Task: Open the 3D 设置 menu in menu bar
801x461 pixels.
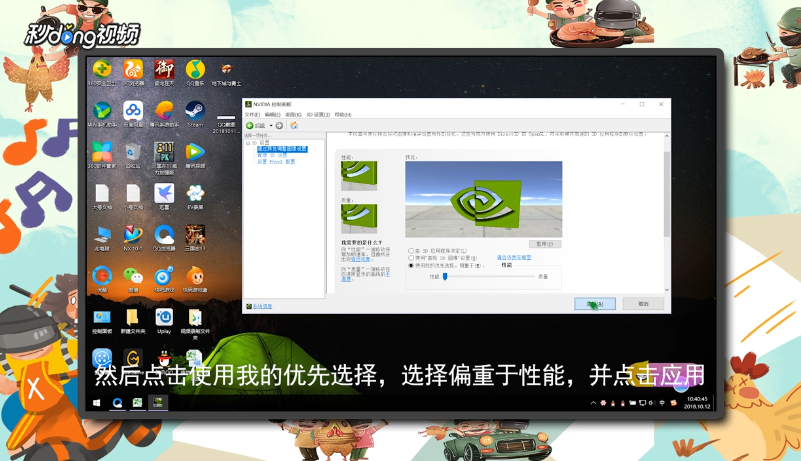Action: pyautogui.click(x=318, y=114)
